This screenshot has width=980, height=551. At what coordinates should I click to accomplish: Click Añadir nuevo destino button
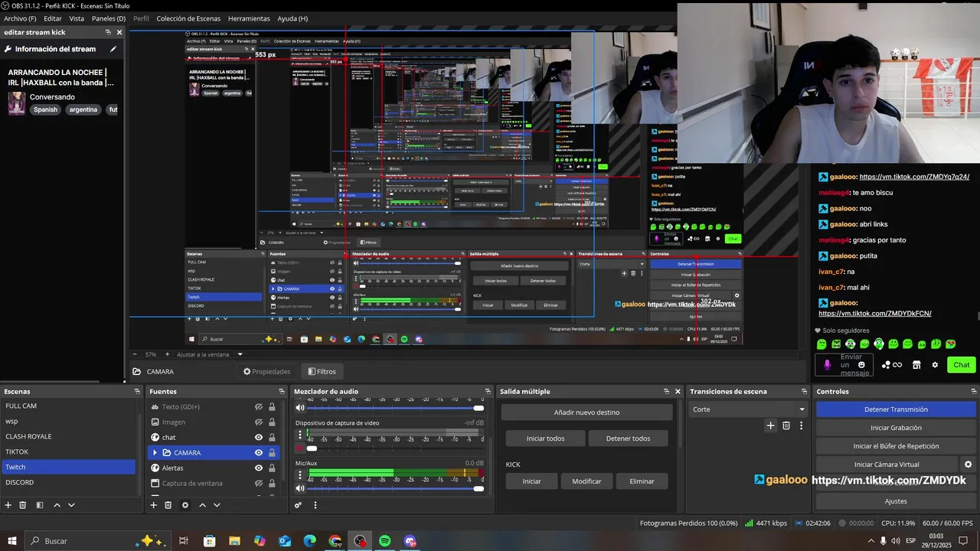[x=586, y=412]
